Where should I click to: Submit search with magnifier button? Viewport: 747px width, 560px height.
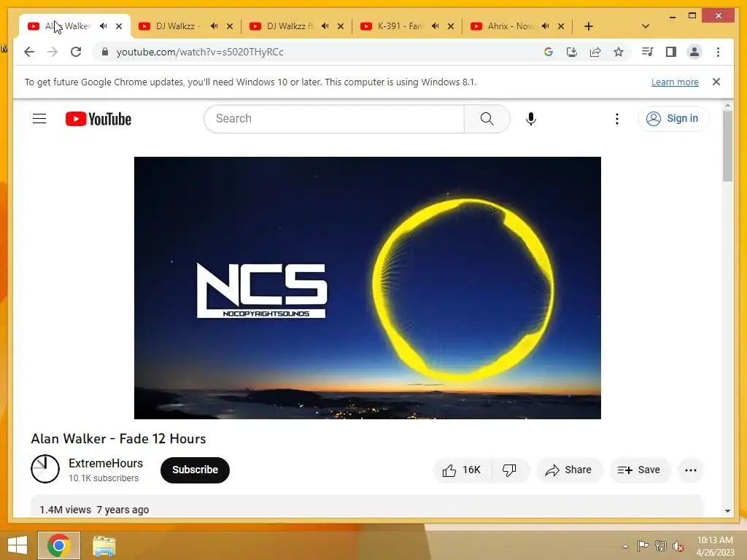coord(487,119)
